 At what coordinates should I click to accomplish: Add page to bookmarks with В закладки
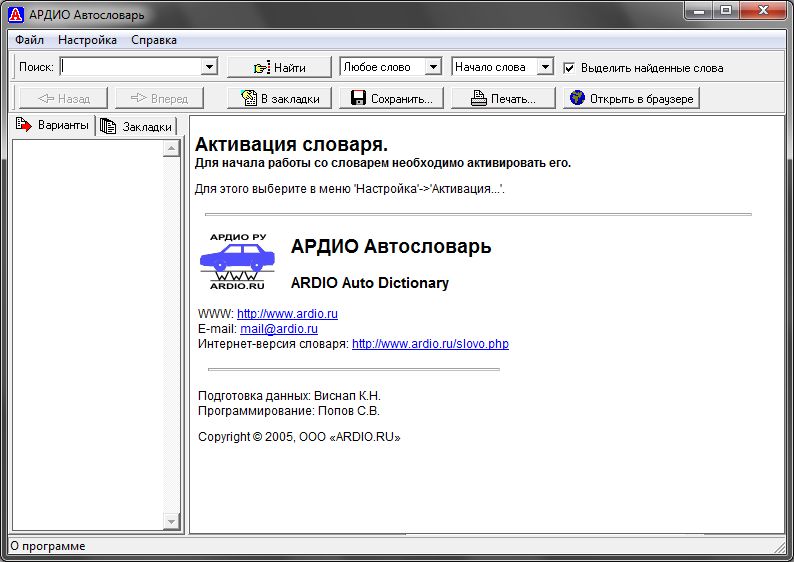pos(279,98)
